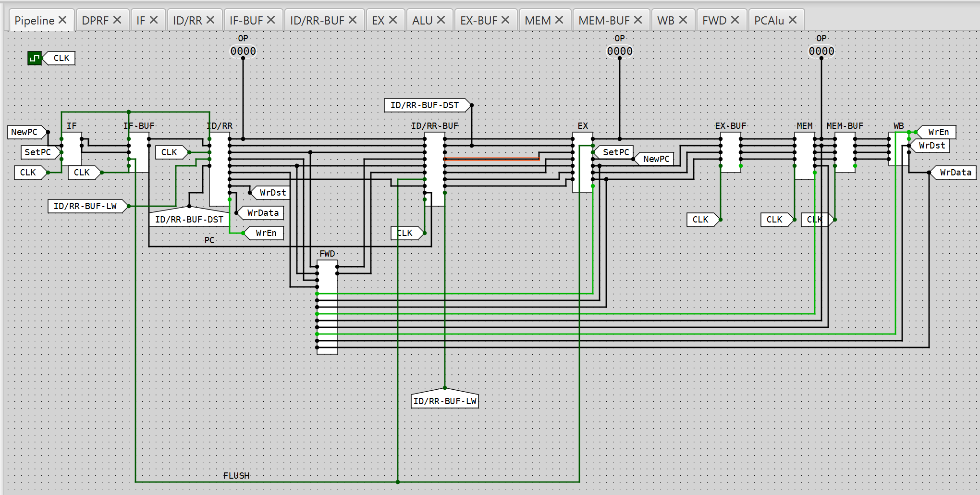Viewport: 980px width, 495px height.
Task: Select the EX-BUF subcircuit block
Action: (x=731, y=152)
